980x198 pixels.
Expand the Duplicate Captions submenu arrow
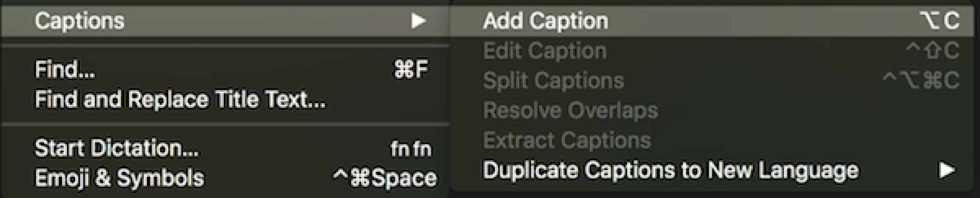pos(947,170)
